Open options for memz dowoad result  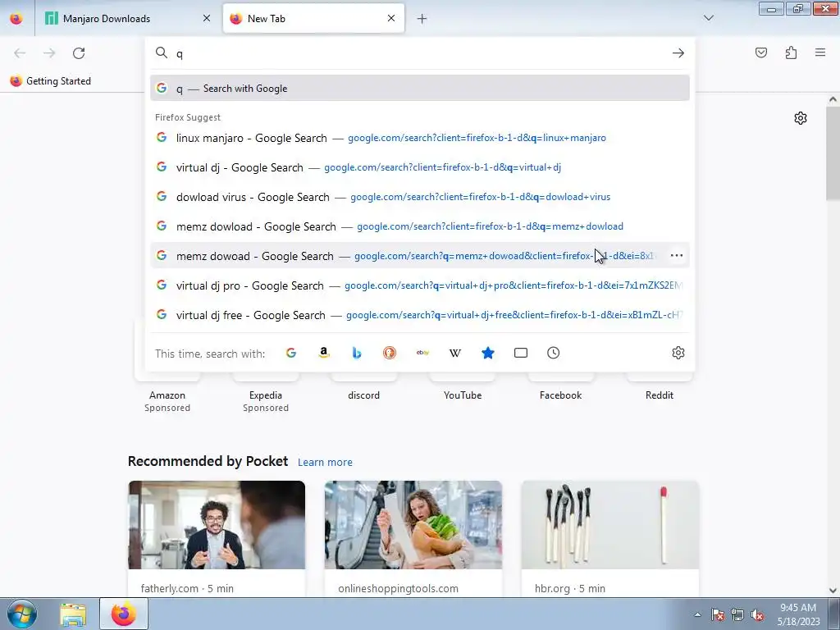677,256
